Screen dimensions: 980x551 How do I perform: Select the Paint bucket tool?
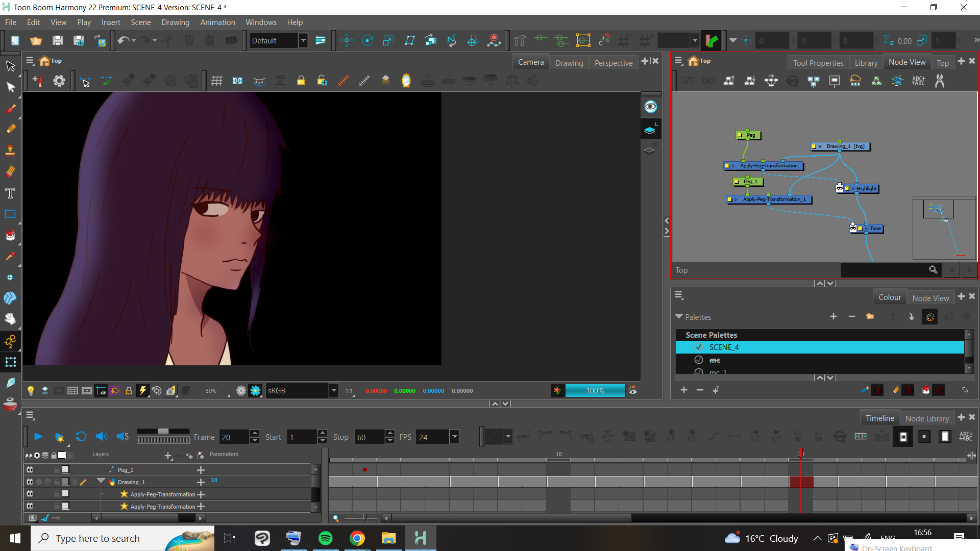(x=10, y=235)
